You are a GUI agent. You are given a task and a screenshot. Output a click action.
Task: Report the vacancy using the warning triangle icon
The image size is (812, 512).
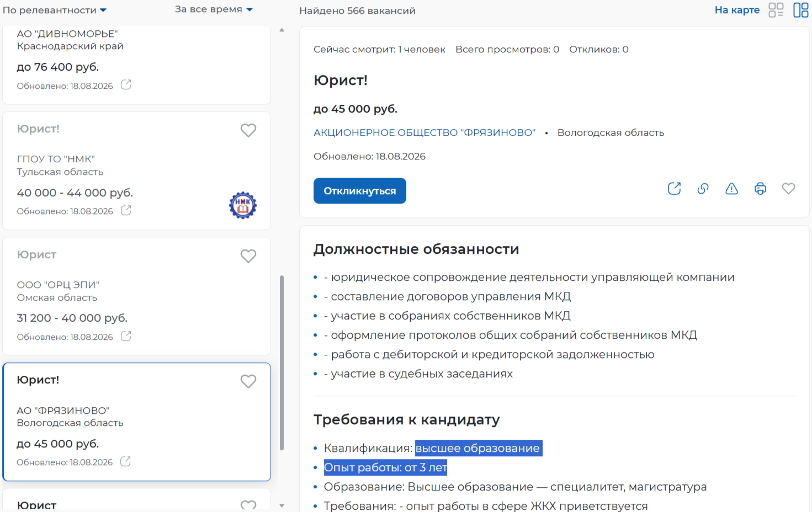click(731, 189)
